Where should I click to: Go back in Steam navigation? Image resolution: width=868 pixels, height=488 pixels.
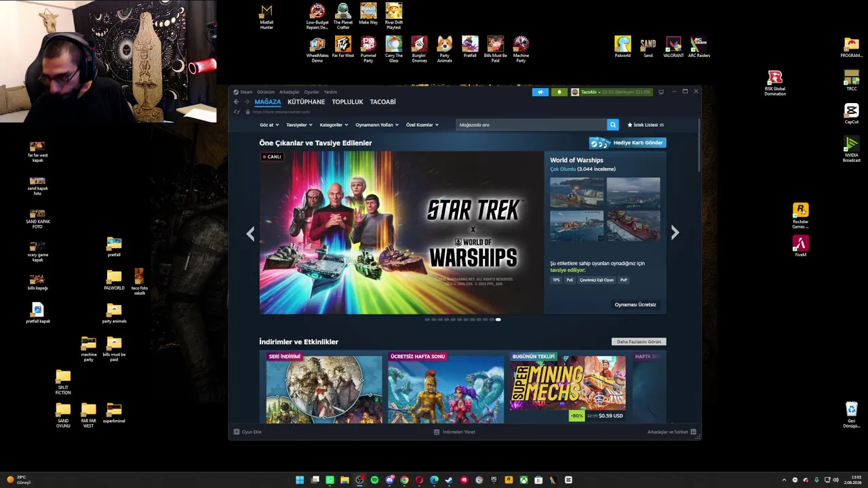point(236,102)
